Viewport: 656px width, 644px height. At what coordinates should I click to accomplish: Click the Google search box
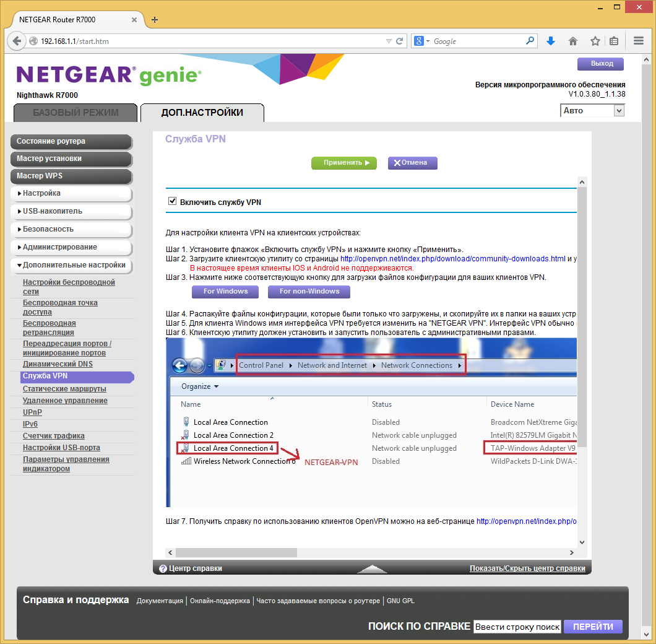(x=478, y=41)
